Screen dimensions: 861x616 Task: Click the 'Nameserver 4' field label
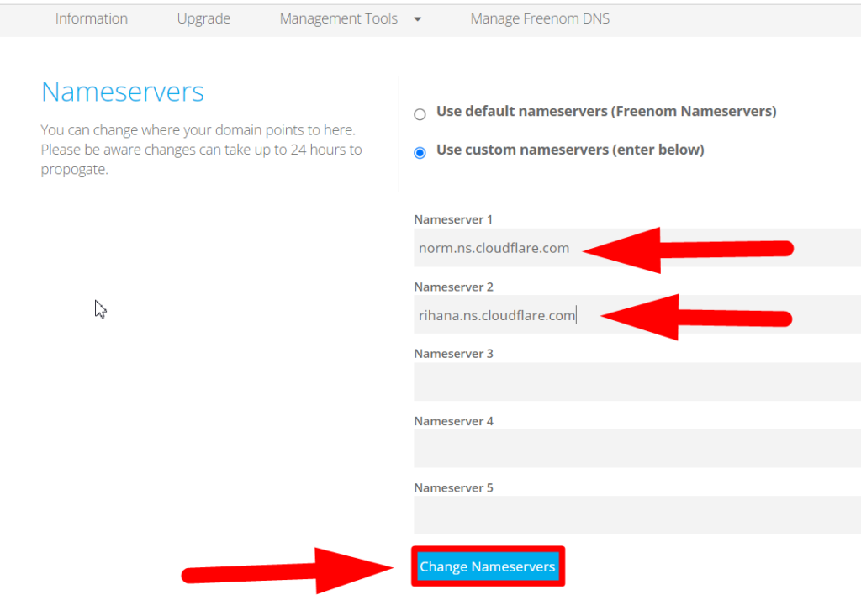453,421
